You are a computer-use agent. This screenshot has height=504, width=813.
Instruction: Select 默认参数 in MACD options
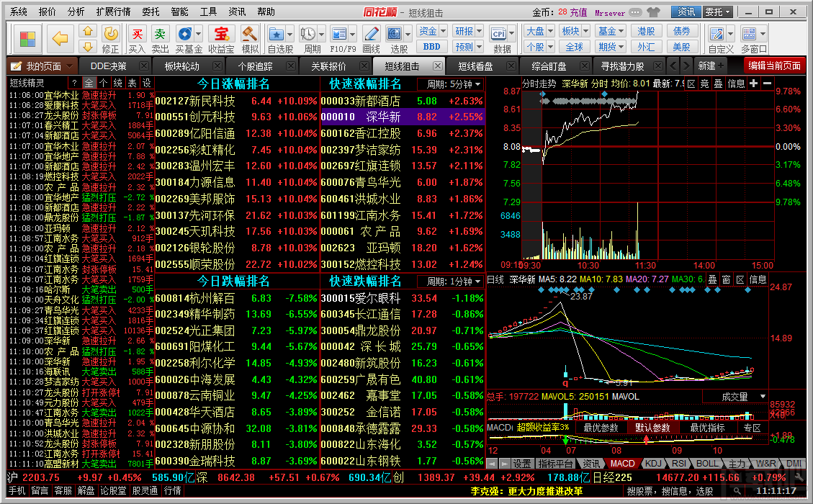(653, 428)
